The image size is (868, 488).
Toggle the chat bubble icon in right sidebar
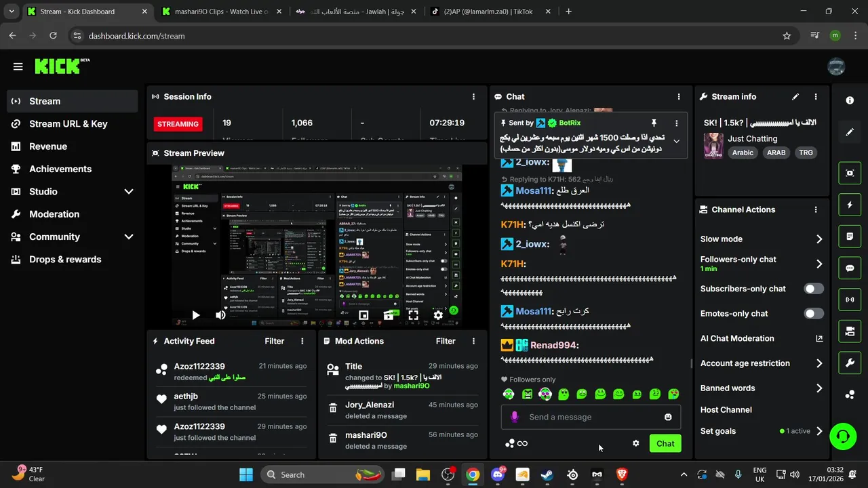850,268
